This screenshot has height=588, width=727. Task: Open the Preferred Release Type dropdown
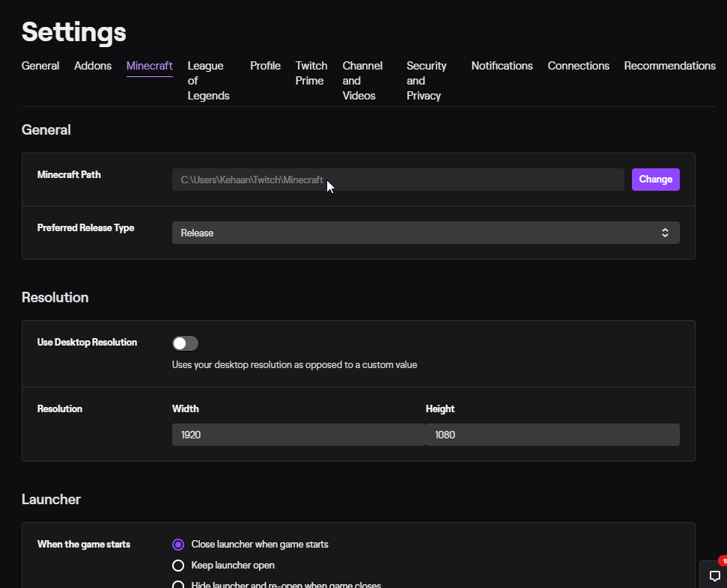coord(425,233)
